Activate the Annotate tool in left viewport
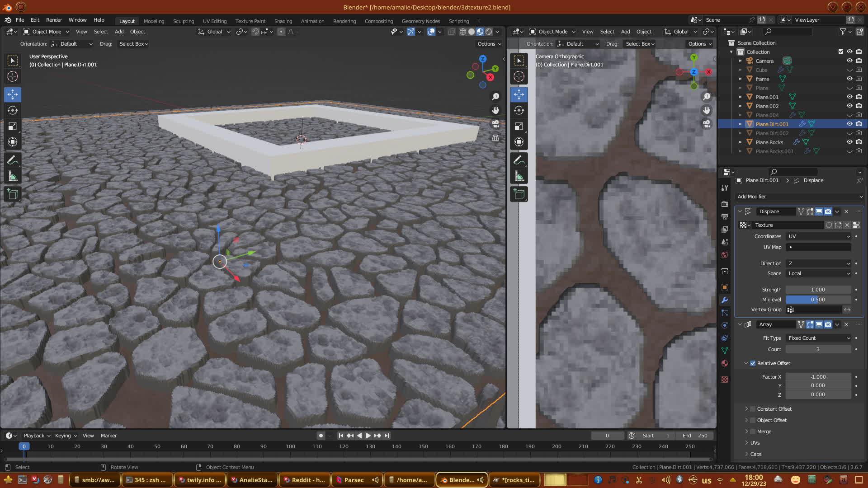 [x=13, y=160]
